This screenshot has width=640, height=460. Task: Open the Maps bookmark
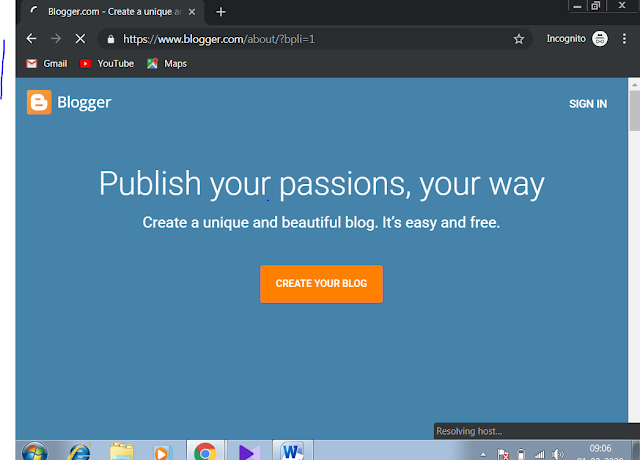click(x=167, y=64)
